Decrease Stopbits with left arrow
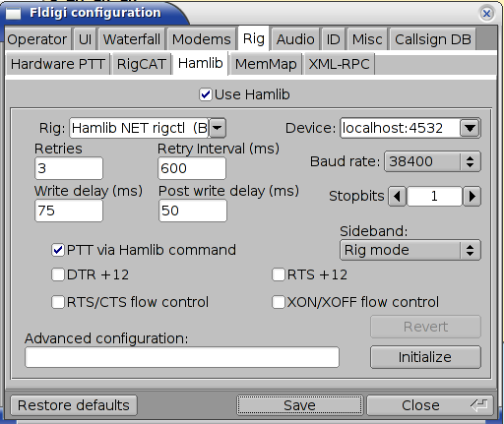This screenshot has height=424, width=504. (x=398, y=196)
